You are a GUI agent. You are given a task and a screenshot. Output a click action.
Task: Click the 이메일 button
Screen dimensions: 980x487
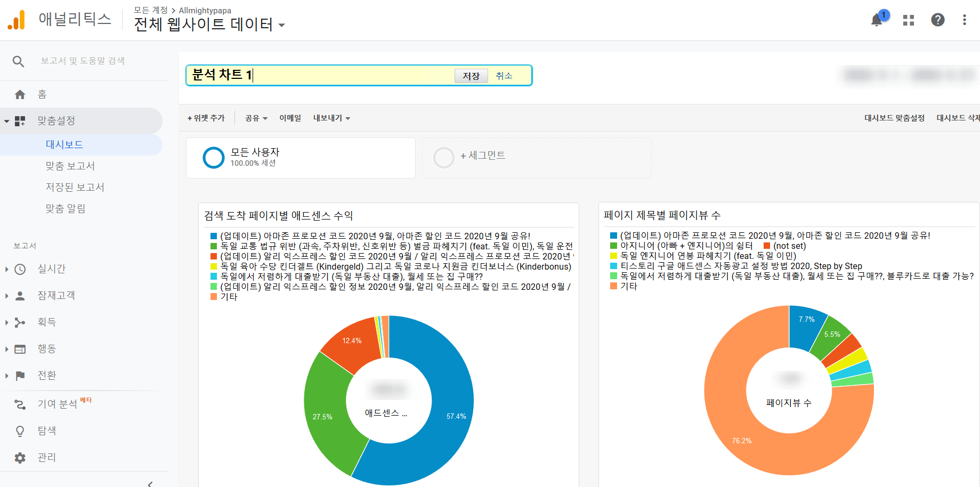290,118
